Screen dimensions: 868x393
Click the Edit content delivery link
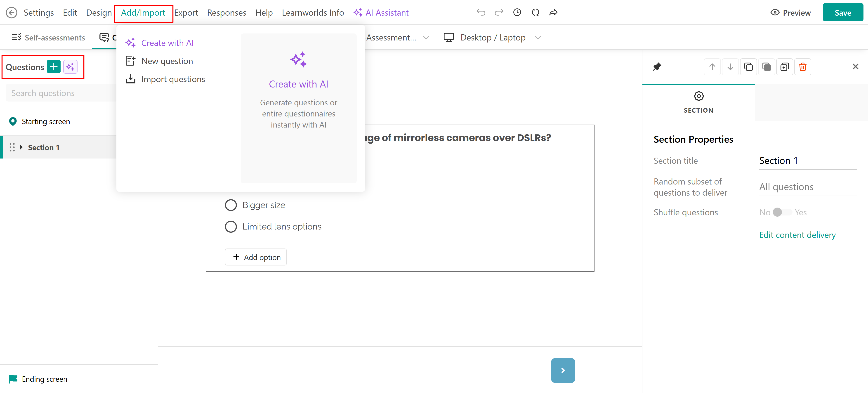coord(797,235)
